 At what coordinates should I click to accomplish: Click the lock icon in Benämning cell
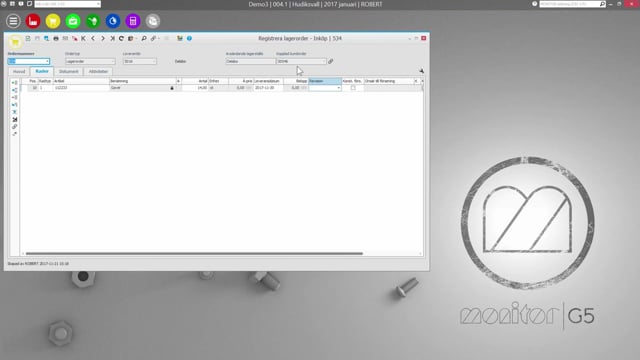(172, 88)
